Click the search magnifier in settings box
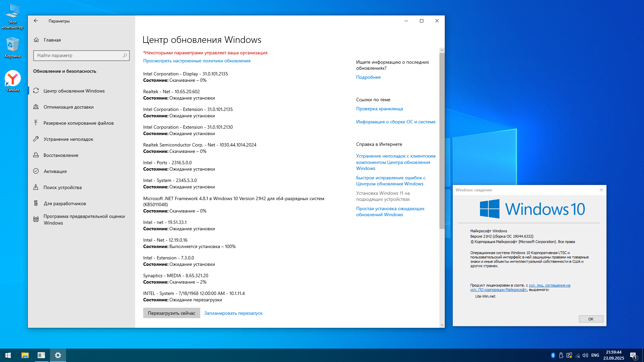This screenshot has height=362, width=644. [x=125, y=56]
